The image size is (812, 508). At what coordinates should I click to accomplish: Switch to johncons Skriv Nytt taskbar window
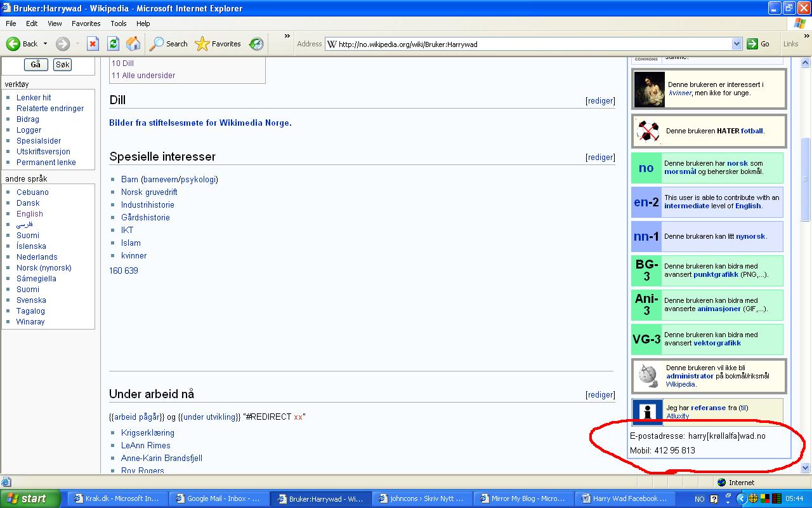click(422, 498)
